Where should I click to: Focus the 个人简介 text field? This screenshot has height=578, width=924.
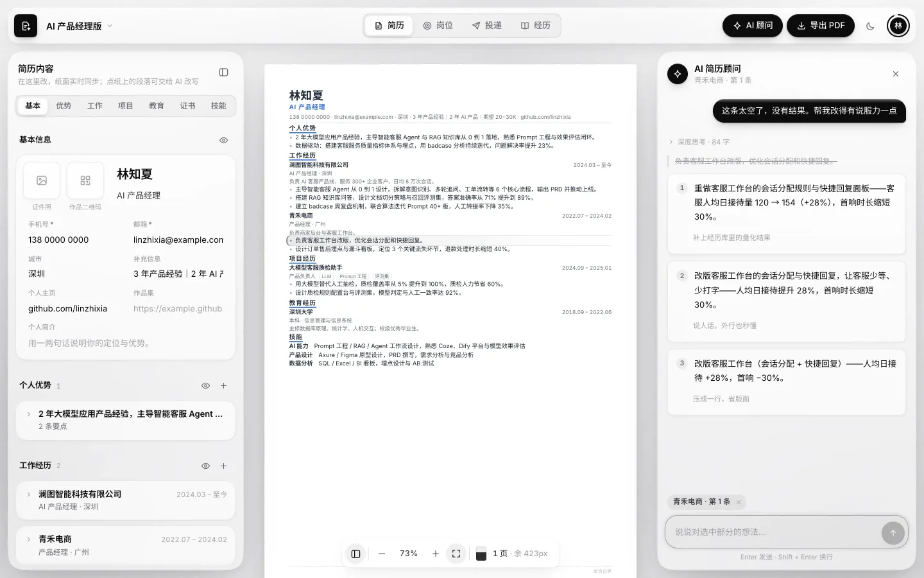pos(126,344)
